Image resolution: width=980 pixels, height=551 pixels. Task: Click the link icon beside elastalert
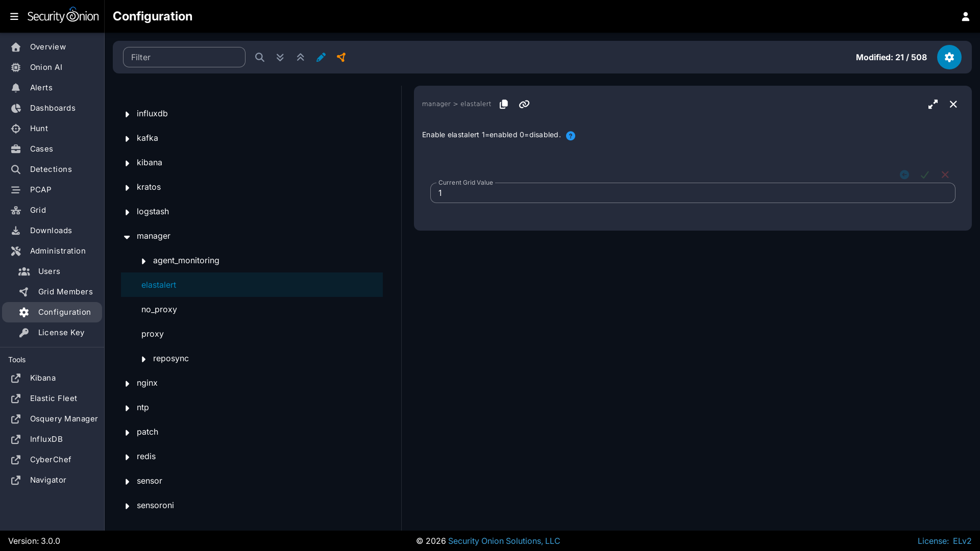(524, 104)
